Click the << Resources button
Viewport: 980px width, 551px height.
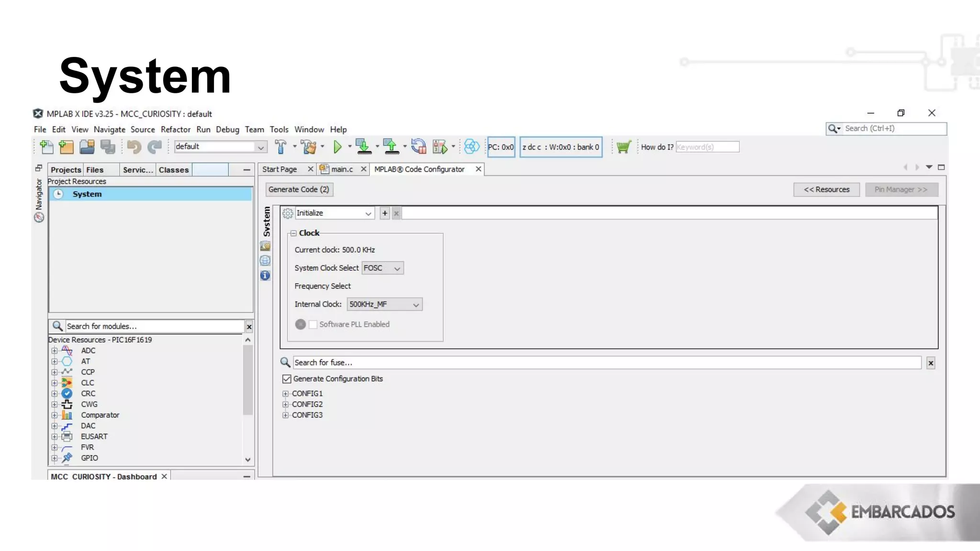tap(826, 189)
